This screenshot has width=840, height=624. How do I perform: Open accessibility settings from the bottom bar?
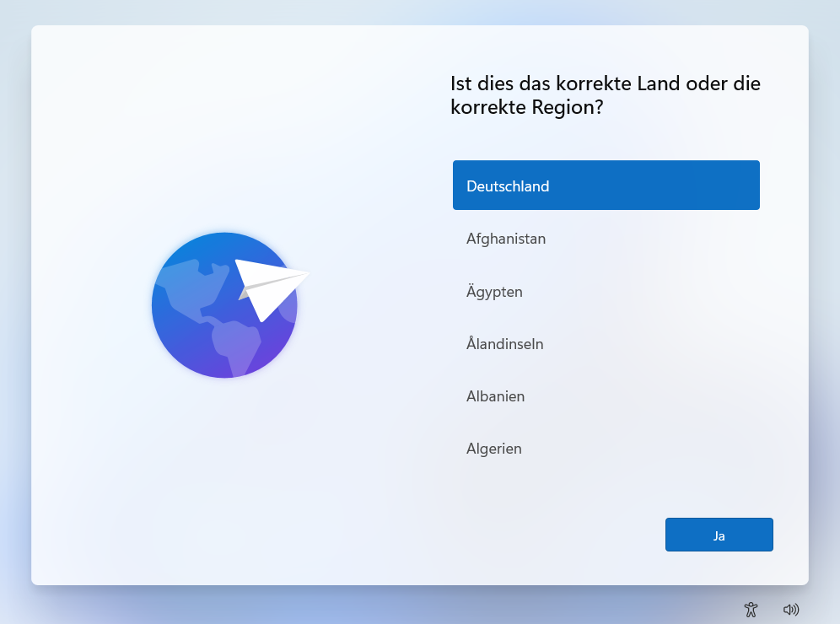click(751, 609)
